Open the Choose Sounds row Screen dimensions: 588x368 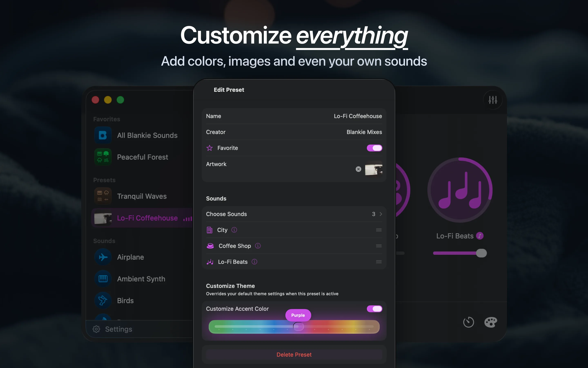[294, 214]
